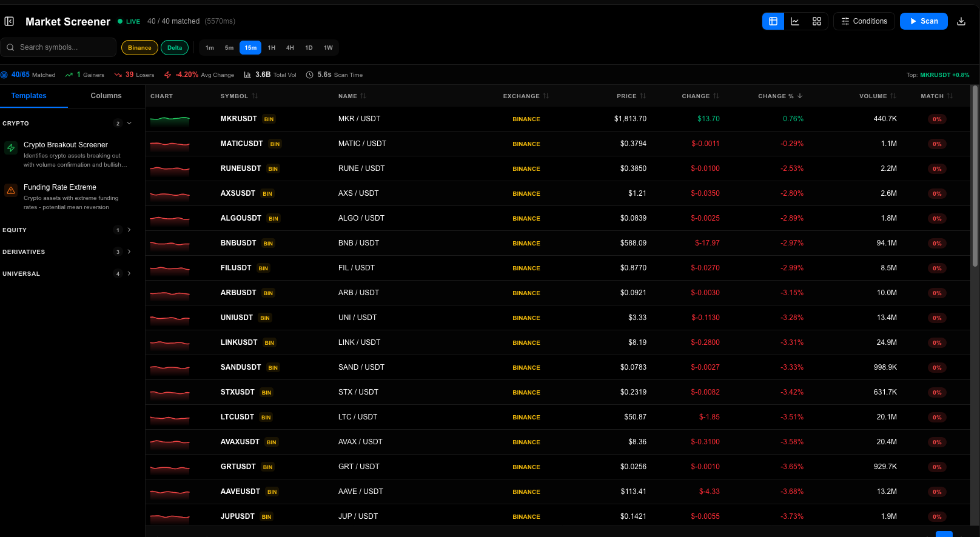The image size is (980, 537).
Task: Expand the DERIVATIVES templates section
Action: coord(67,252)
